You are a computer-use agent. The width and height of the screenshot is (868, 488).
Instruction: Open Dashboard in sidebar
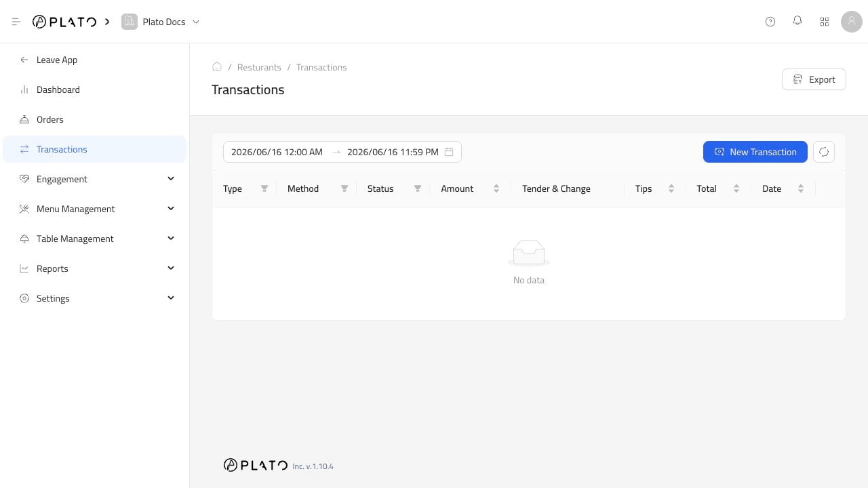(x=94, y=89)
